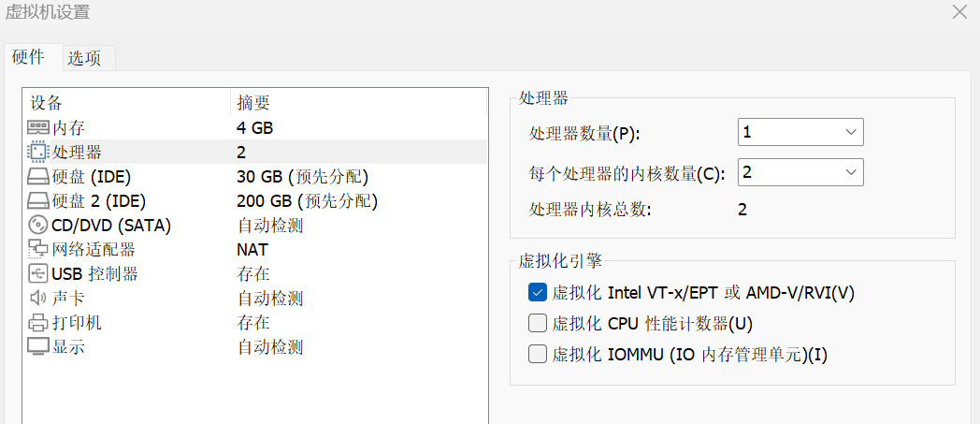Switch to the 选项 tab
The image size is (980, 424).
84,58
